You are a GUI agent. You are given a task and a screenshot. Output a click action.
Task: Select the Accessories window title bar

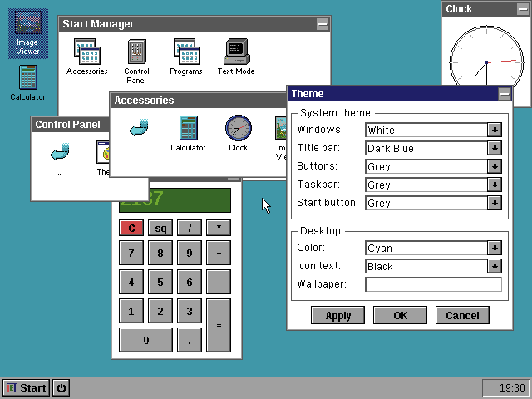[x=199, y=101]
